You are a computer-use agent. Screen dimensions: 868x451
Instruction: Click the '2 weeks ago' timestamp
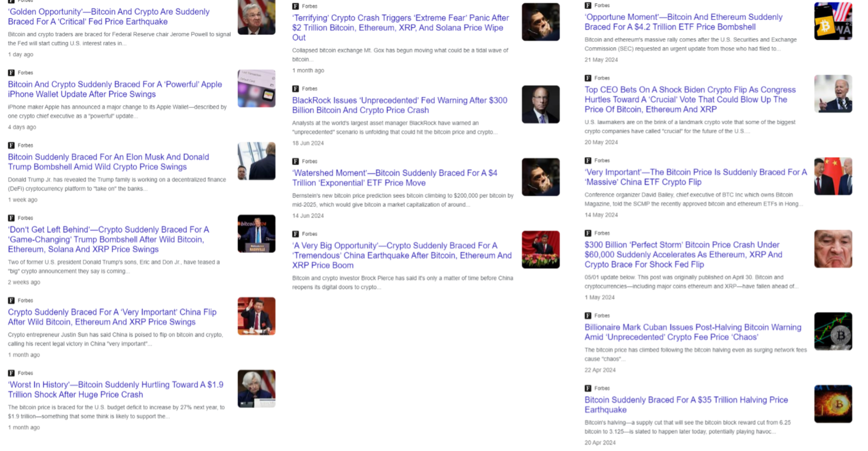[24, 282]
